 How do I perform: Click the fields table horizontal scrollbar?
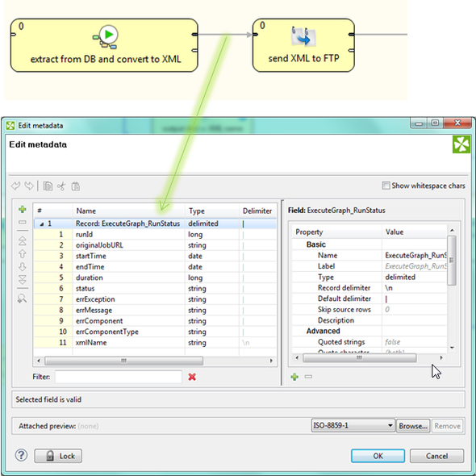coord(124,361)
